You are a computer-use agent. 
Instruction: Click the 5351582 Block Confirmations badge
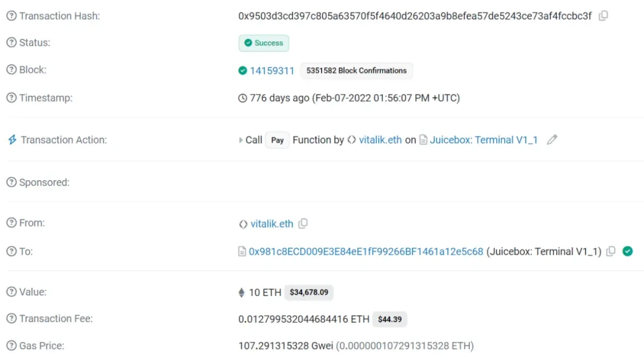click(356, 71)
